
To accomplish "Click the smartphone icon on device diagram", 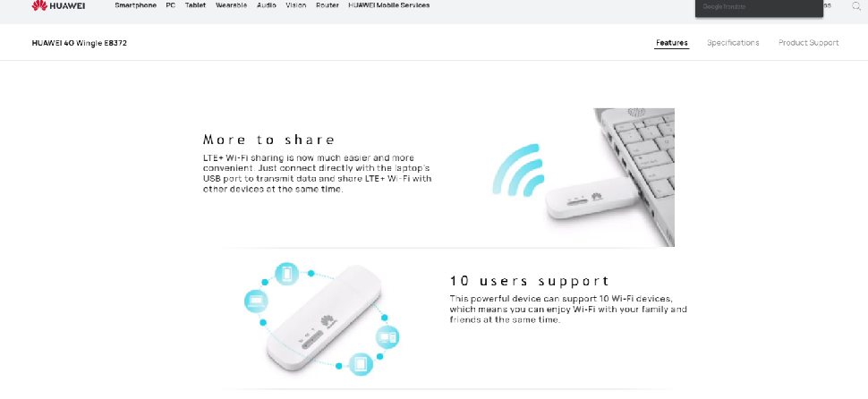I will tap(286, 274).
